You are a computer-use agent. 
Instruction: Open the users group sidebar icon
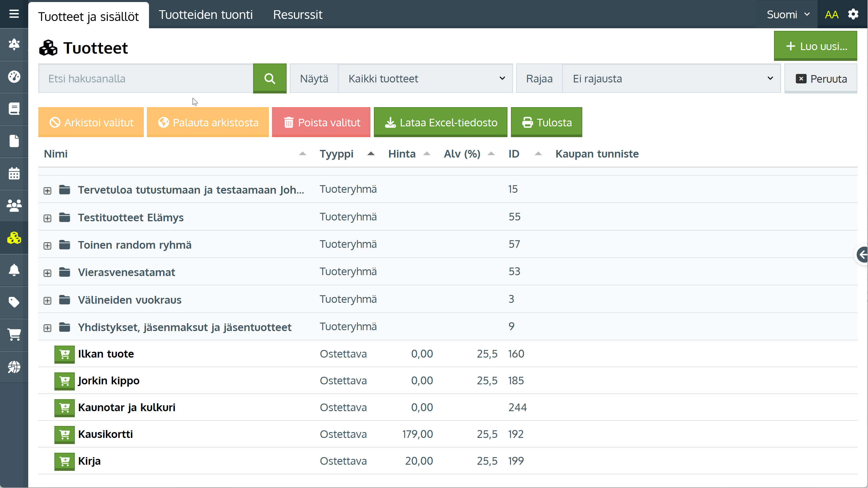(14, 205)
